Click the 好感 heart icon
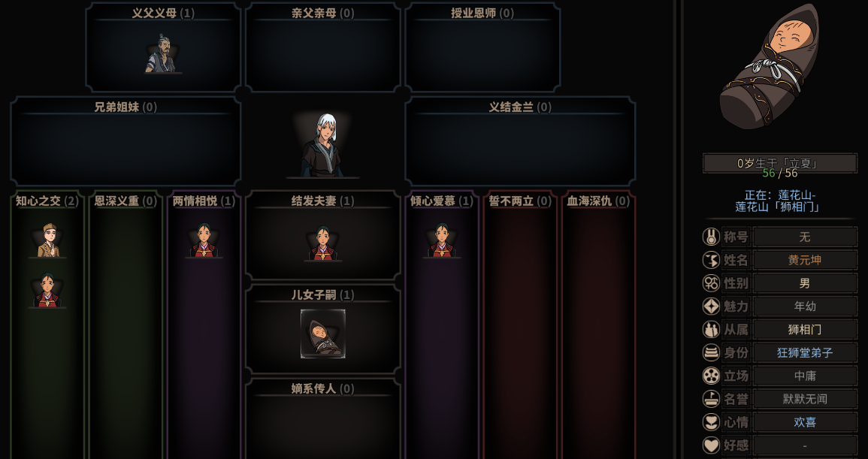Image resolution: width=868 pixels, height=459 pixels. tap(711, 445)
